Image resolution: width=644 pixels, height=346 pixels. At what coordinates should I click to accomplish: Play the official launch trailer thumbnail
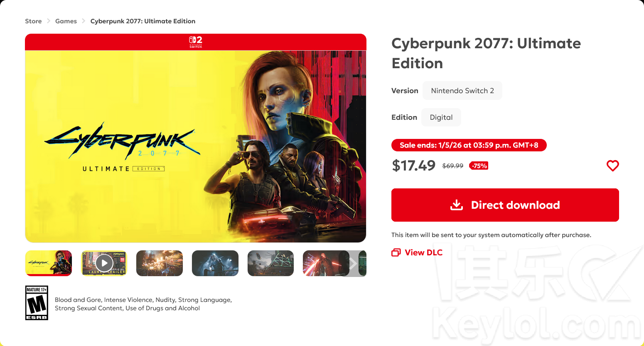[104, 263]
